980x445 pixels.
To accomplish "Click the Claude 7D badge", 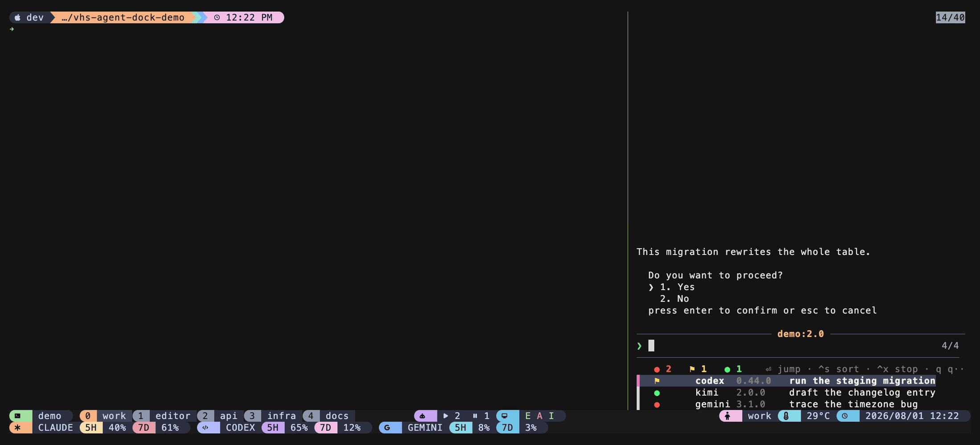I will point(143,428).
